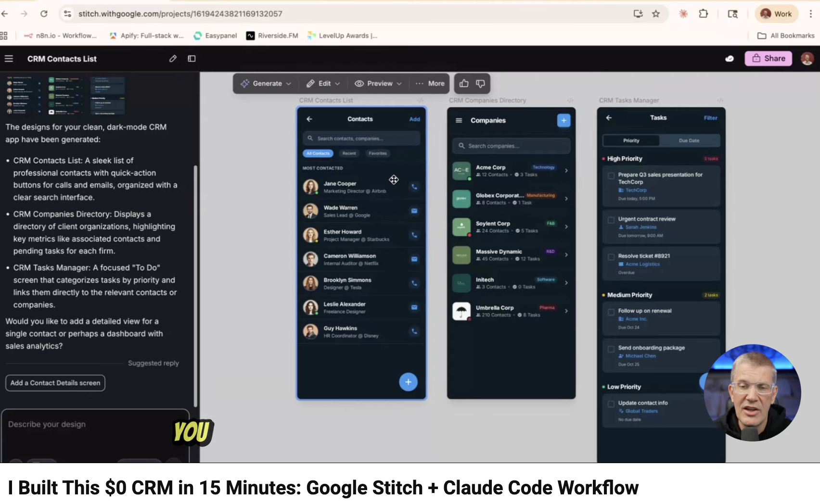The height and width of the screenshot is (504, 820).
Task: Click the email icon for Wade Warren
Action: 414,211
